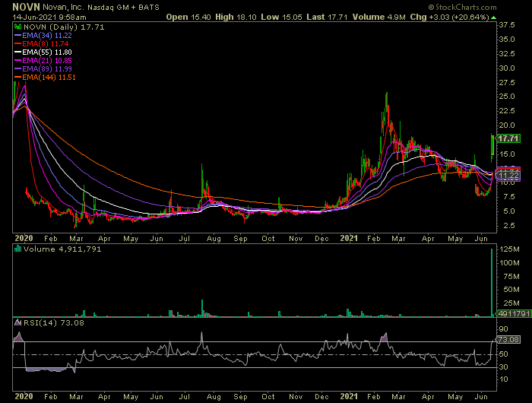
Task: Click the 25.0 price axis label
Action: point(507,97)
